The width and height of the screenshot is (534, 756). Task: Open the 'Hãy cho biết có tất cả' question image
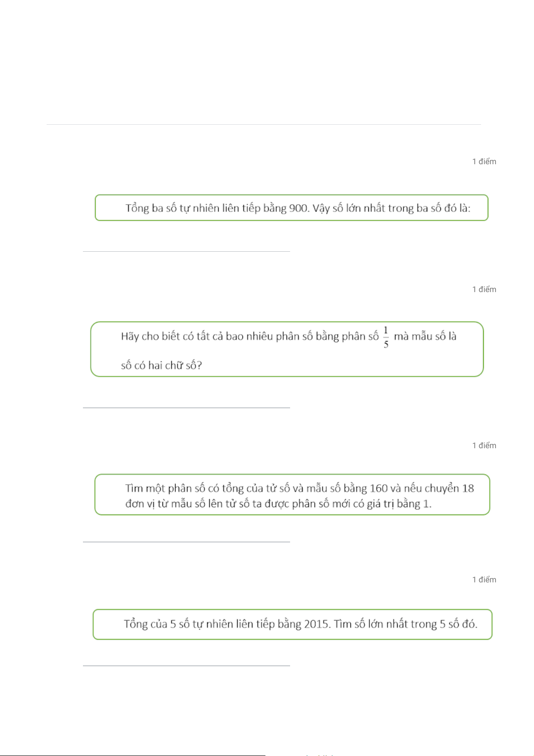287,349
